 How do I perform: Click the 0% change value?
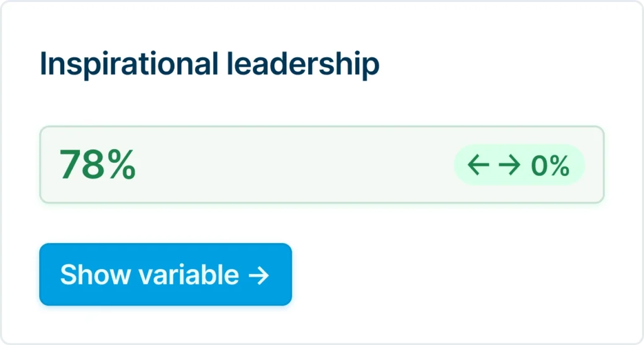pos(550,166)
